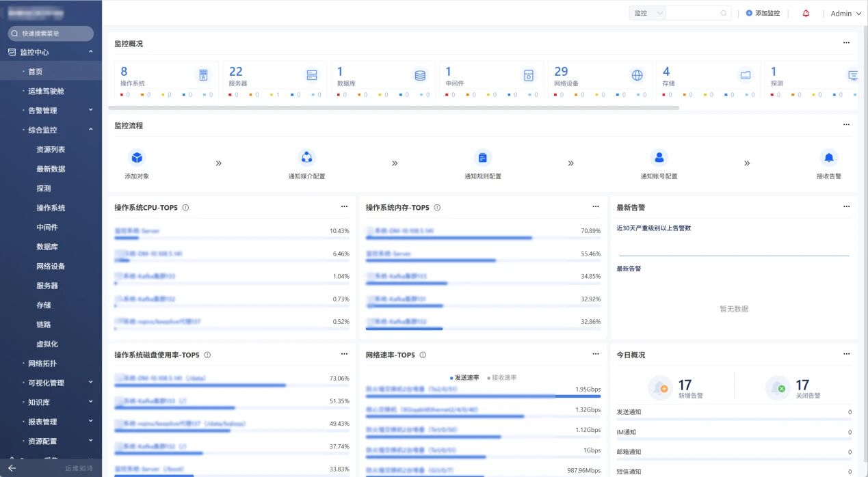Go to 网络拓扑 menu item
This screenshot has height=477, width=868.
[42, 364]
